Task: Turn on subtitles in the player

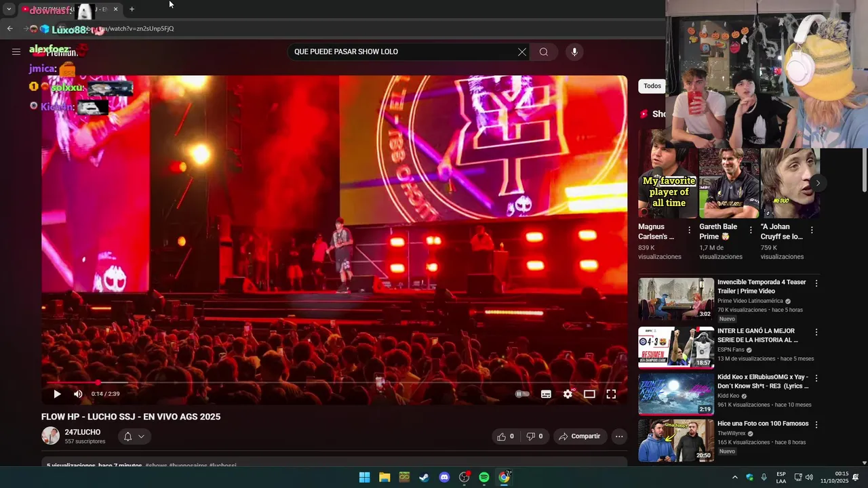Action: pyautogui.click(x=546, y=394)
